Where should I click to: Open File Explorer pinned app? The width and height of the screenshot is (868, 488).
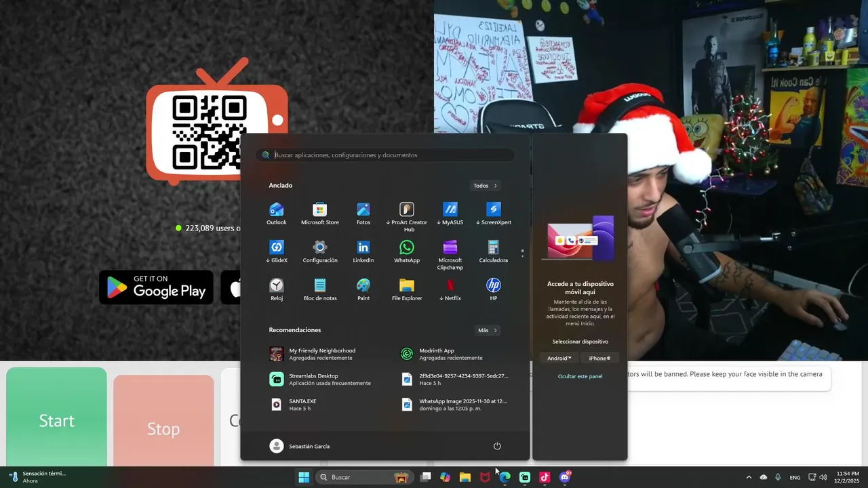click(407, 289)
